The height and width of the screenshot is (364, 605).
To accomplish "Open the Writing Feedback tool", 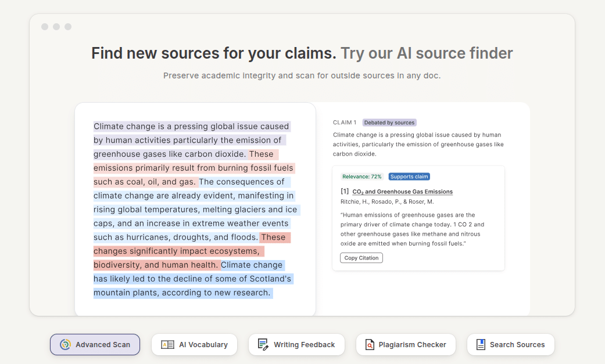I will [296, 344].
